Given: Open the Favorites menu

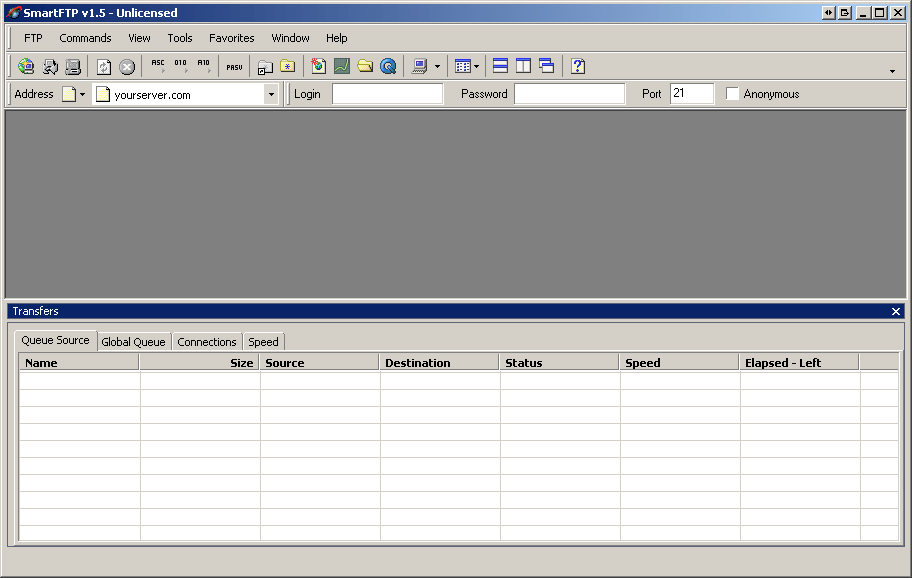Looking at the screenshot, I should (231, 38).
